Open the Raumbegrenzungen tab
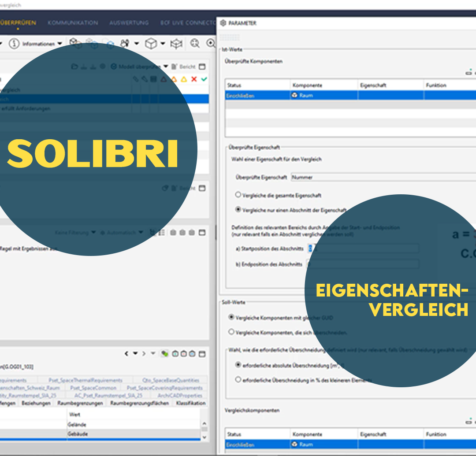Image resolution: width=476 pixels, height=456 pixels. 80,403
